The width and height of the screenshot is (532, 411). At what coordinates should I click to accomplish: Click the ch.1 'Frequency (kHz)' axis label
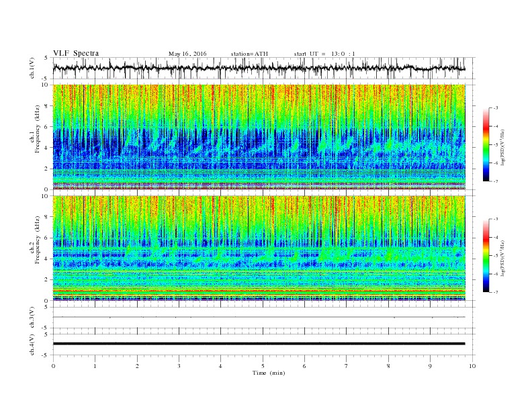[38, 129]
